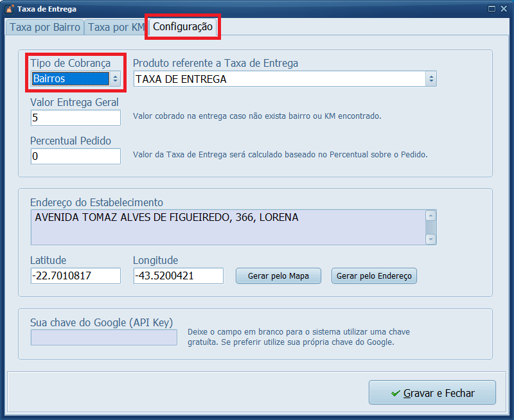Click the app icon in the title bar

tap(9, 9)
